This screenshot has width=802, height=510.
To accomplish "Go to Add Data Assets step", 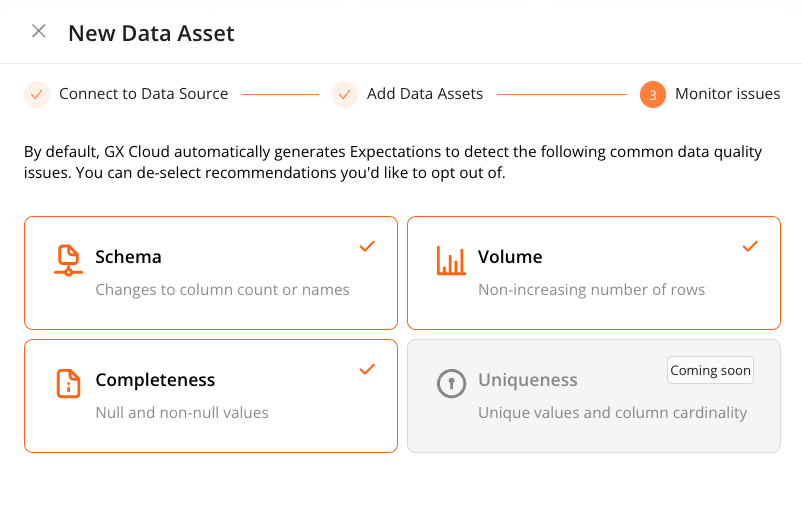I will [424, 94].
